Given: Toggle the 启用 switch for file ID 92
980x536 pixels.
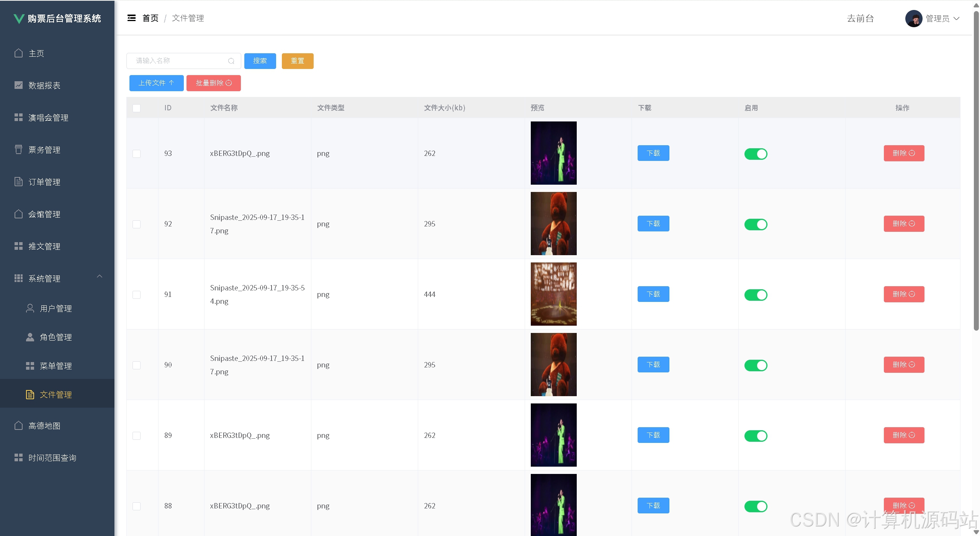Looking at the screenshot, I should [x=756, y=225].
